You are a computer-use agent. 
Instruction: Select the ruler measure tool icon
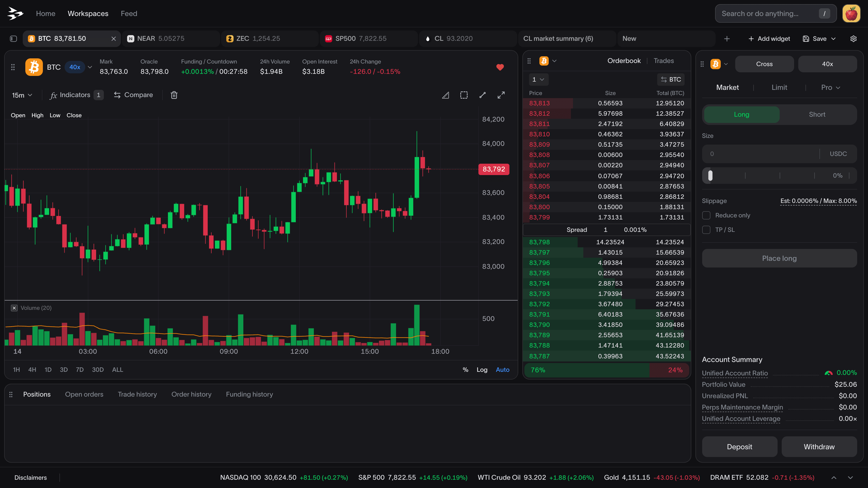click(445, 95)
